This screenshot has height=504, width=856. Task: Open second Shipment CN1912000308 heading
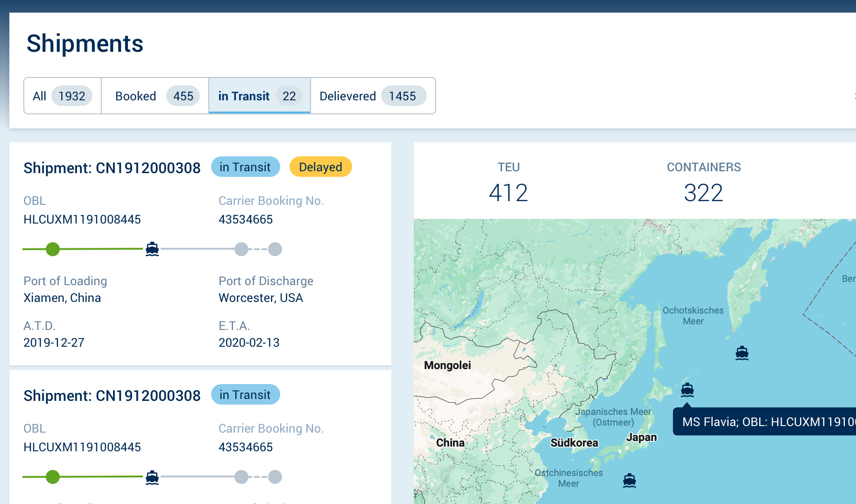(112, 396)
